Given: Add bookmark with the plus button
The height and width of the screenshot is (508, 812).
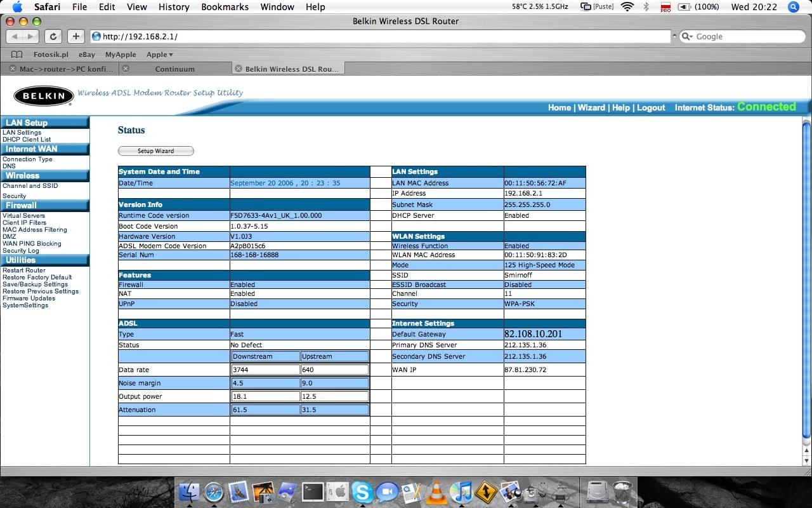Looking at the screenshot, I should click(x=75, y=36).
